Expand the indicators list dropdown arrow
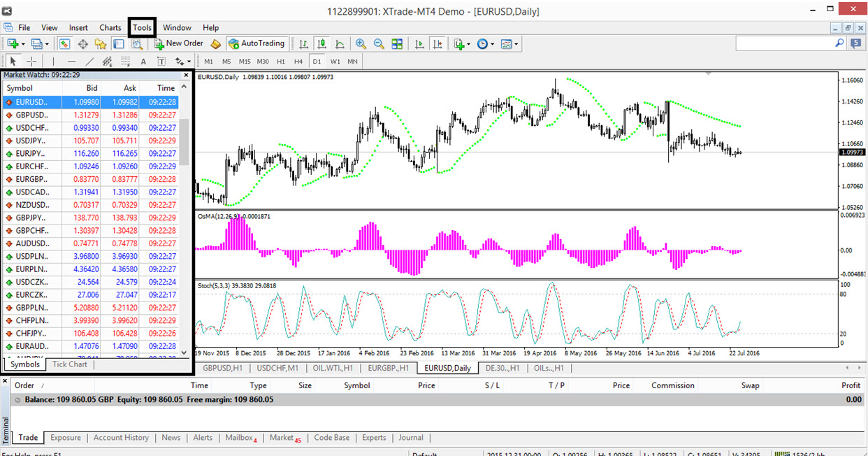Image resolution: width=868 pixels, height=456 pixels. [x=468, y=44]
